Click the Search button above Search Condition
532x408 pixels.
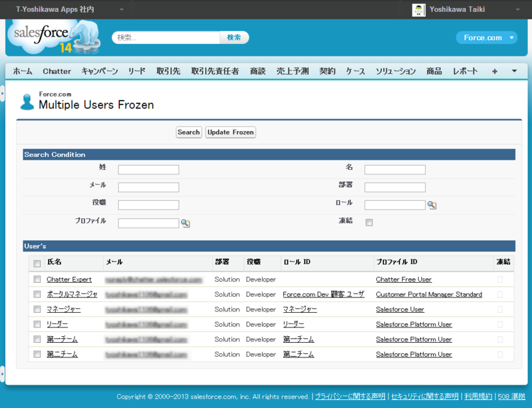tap(188, 132)
